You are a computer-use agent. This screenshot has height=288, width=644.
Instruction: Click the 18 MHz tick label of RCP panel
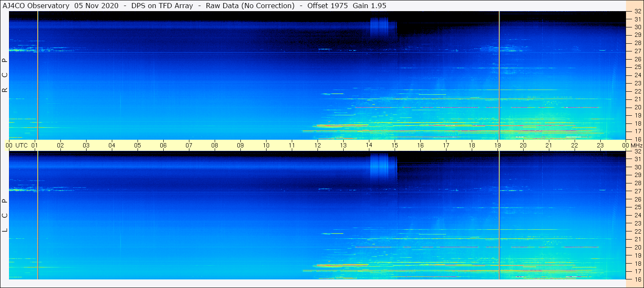pos(638,123)
